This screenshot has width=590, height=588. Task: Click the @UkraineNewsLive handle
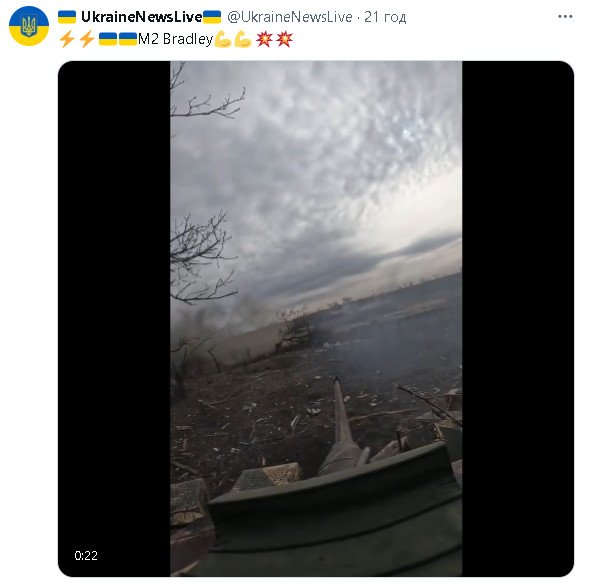290,17
